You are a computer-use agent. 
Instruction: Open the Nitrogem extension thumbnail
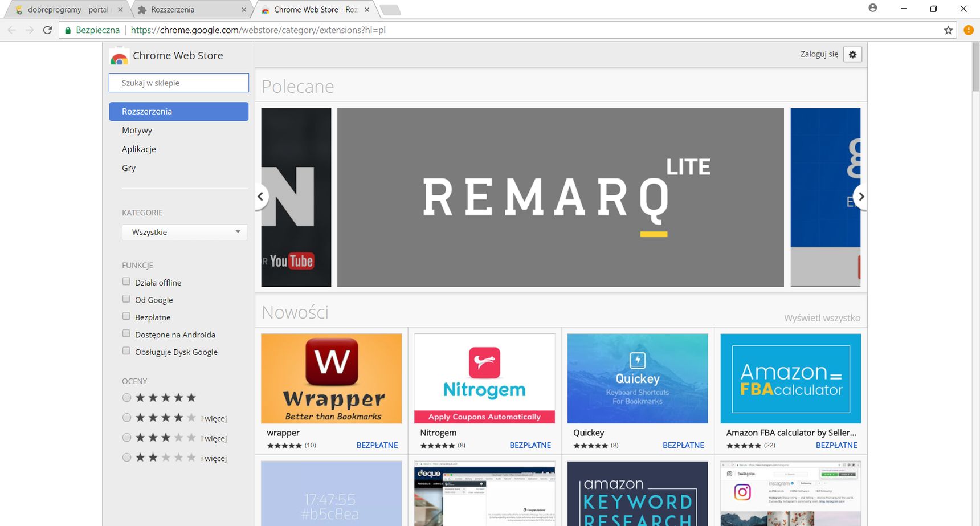click(484, 378)
